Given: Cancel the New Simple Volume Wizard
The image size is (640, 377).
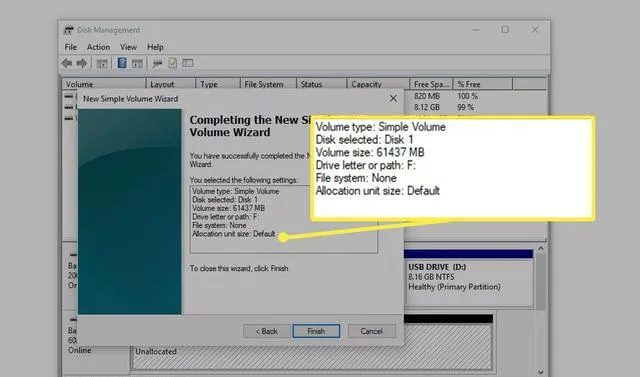Looking at the screenshot, I should 371,331.
